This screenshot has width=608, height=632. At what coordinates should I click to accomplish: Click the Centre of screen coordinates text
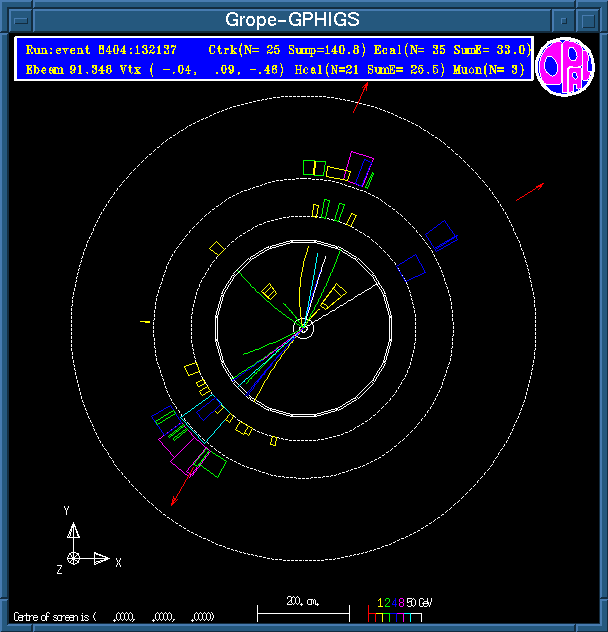click(x=113, y=617)
